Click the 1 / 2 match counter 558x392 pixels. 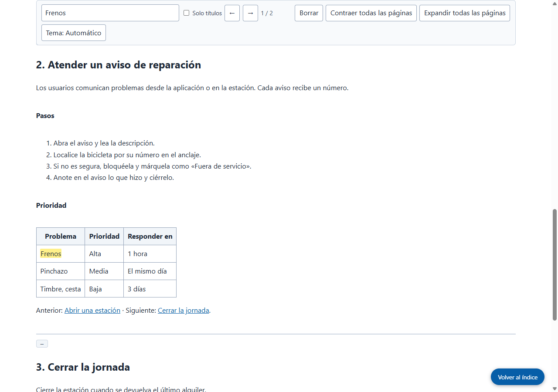pos(267,13)
